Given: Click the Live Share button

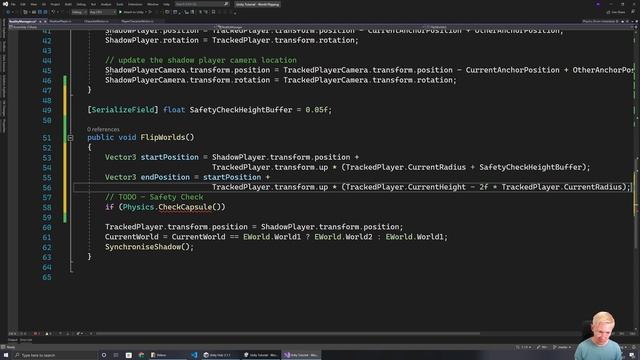Looking at the screenshot, I should click(616, 12).
